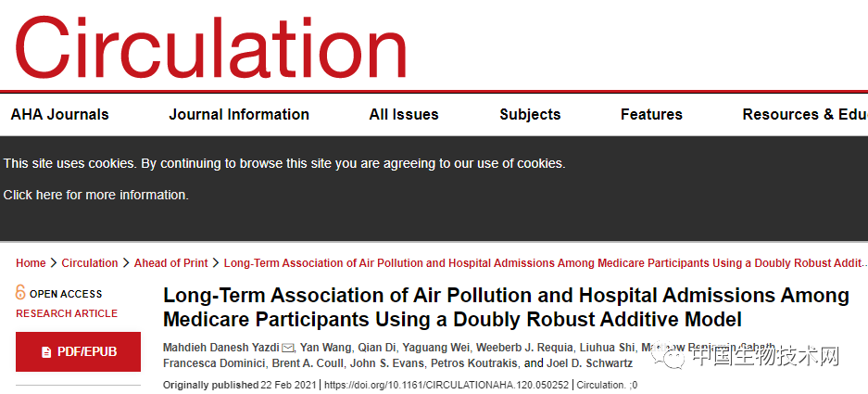868x394 pixels.
Task: Open the PDF/EPUB download button
Action: pyautogui.click(x=78, y=352)
